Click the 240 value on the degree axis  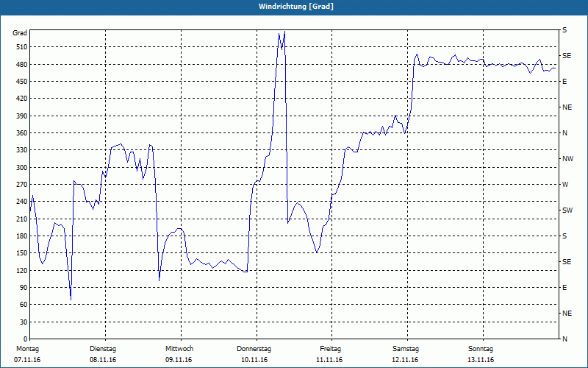coord(22,202)
